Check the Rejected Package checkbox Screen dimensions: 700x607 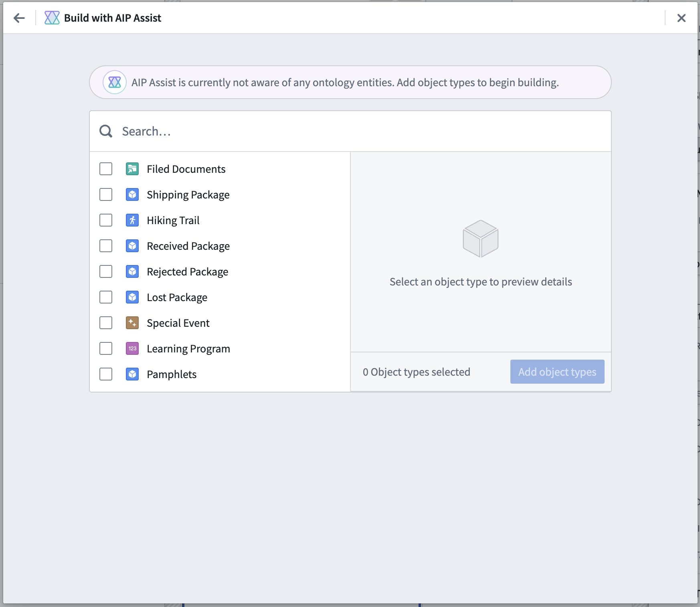tap(106, 271)
